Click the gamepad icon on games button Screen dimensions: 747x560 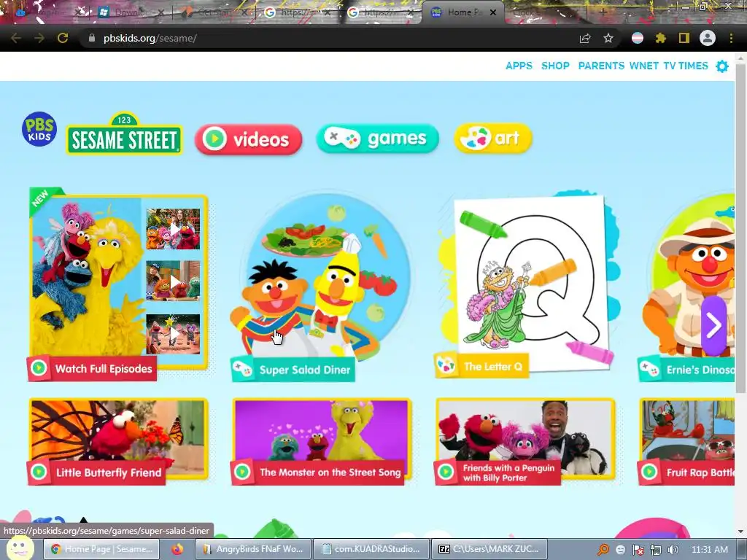coord(342,139)
